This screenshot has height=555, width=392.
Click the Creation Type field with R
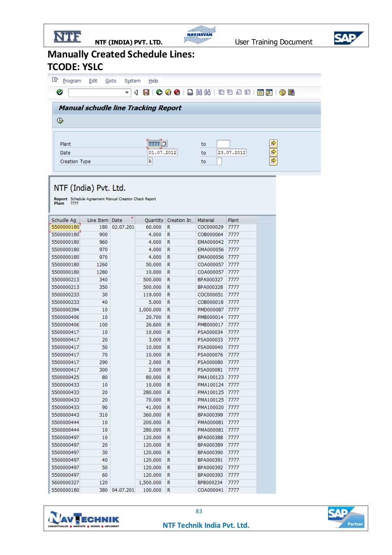[x=150, y=161]
